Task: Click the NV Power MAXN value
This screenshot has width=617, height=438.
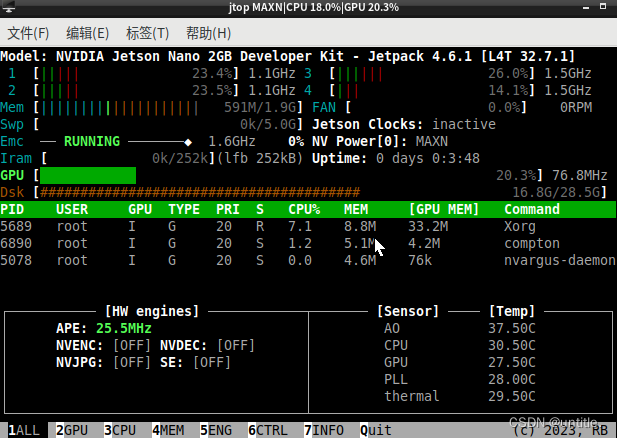Action: 432,141
